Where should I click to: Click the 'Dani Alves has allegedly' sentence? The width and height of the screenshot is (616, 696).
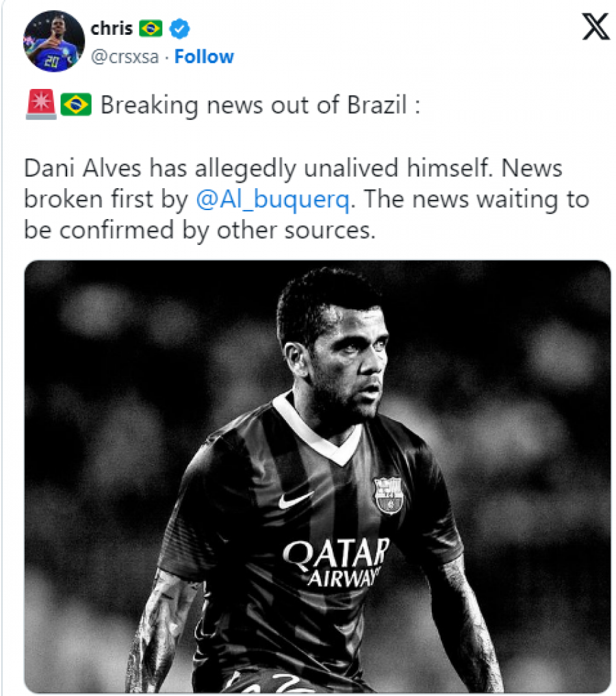click(x=159, y=168)
